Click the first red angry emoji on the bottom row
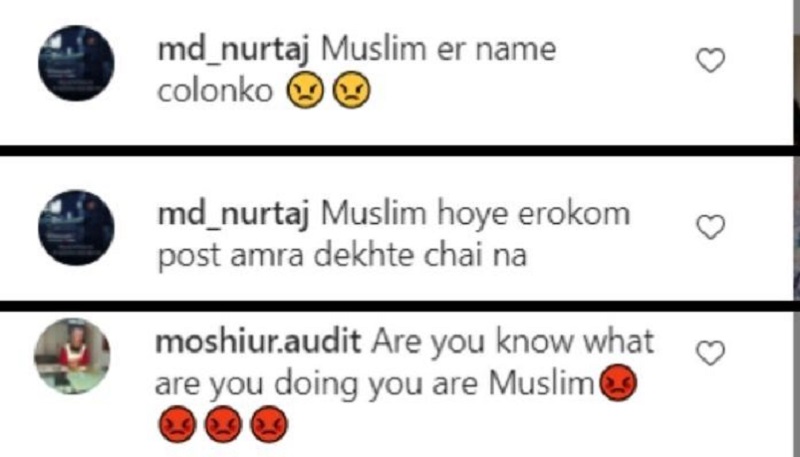Screen dimensions: 800x457 pos(178,424)
